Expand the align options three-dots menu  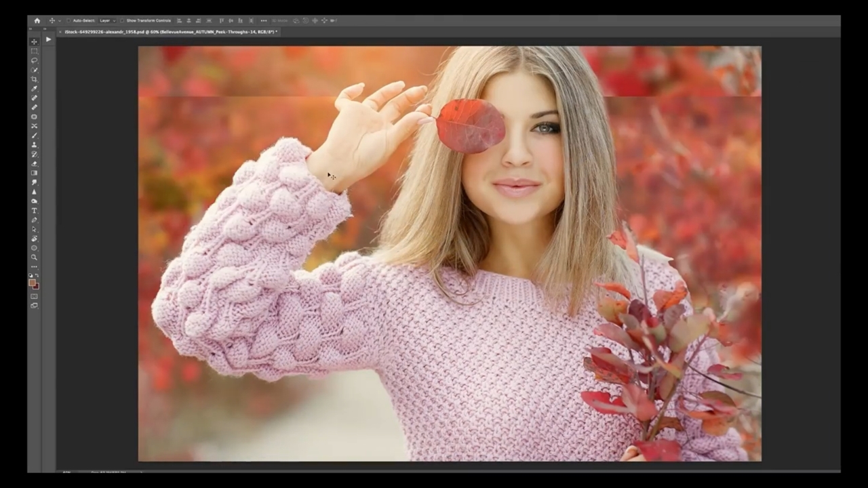tap(264, 21)
